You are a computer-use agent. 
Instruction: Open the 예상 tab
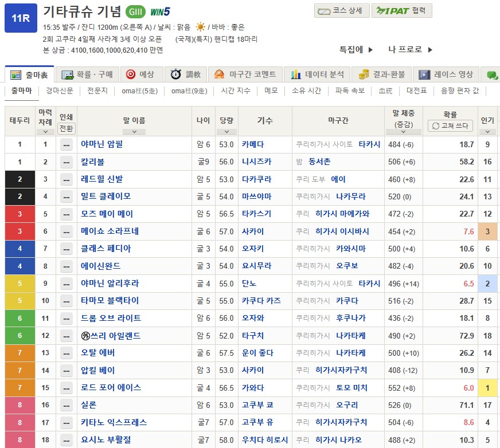[x=142, y=74]
